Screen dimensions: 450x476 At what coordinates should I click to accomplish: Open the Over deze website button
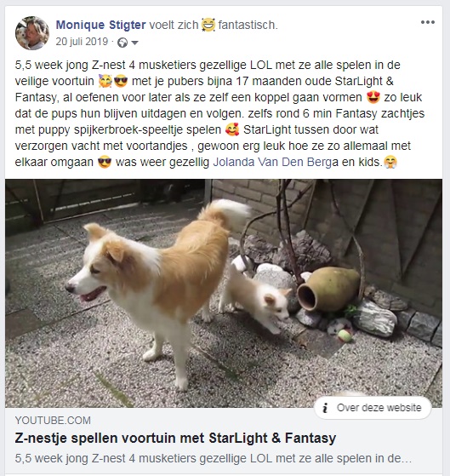tap(373, 408)
